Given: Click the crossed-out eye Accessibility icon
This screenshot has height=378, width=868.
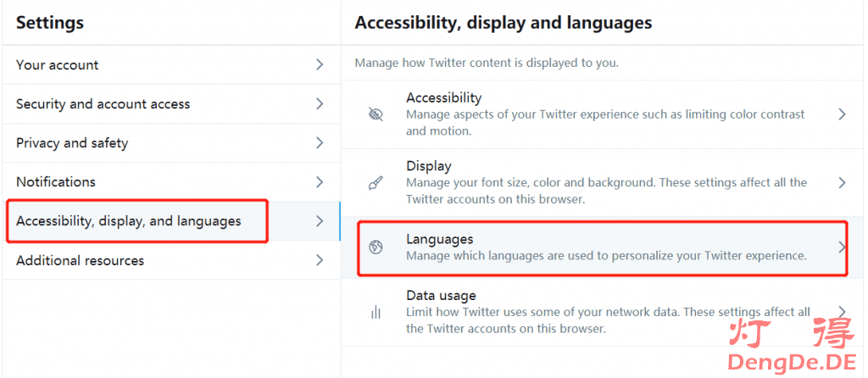Looking at the screenshot, I should click(376, 114).
